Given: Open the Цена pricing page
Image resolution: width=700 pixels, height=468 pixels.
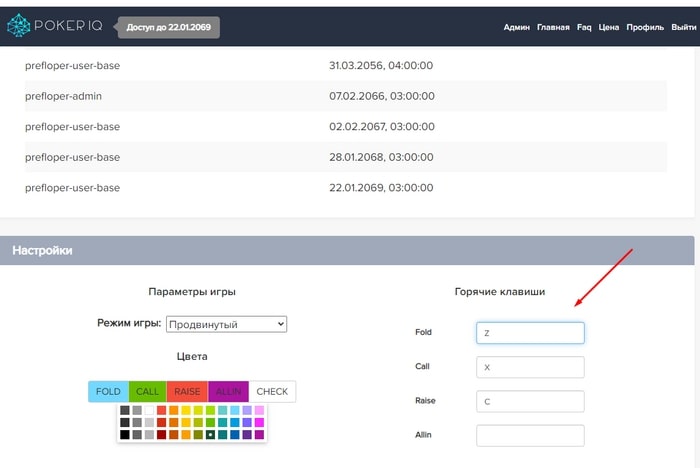Looking at the screenshot, I should (608, 27).
